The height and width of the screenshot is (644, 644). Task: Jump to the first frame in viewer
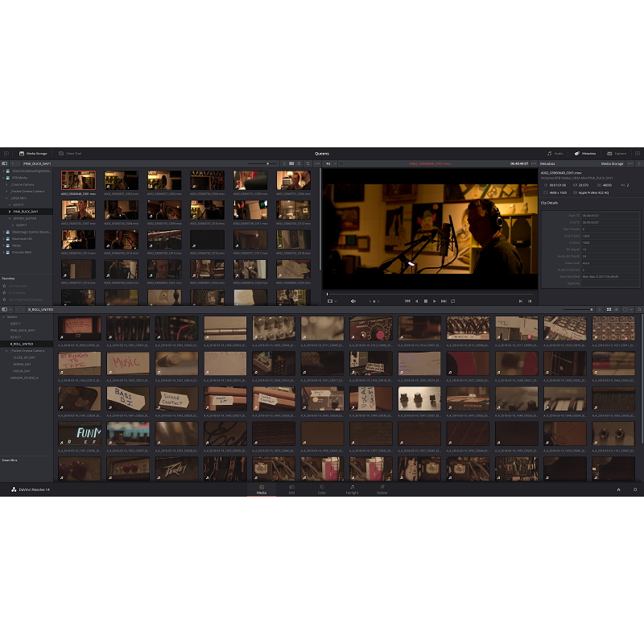click(x=407, y=301)
